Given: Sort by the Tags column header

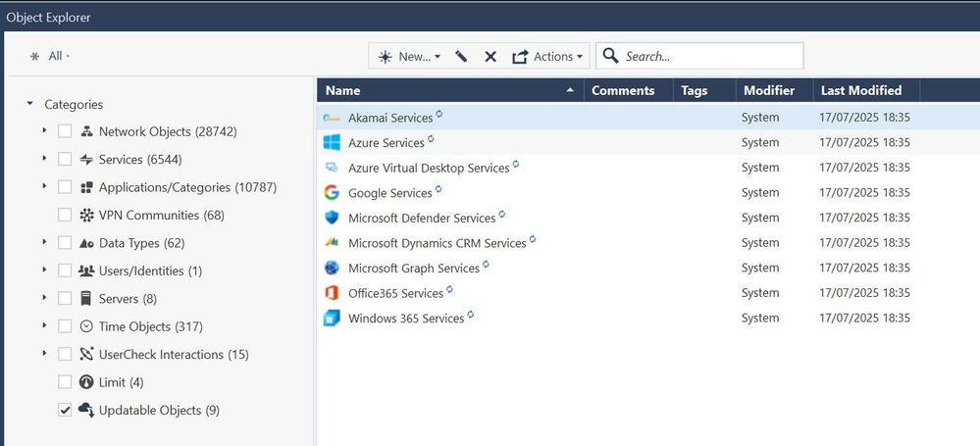Looking at the screenshot, I should coord(704,90).
